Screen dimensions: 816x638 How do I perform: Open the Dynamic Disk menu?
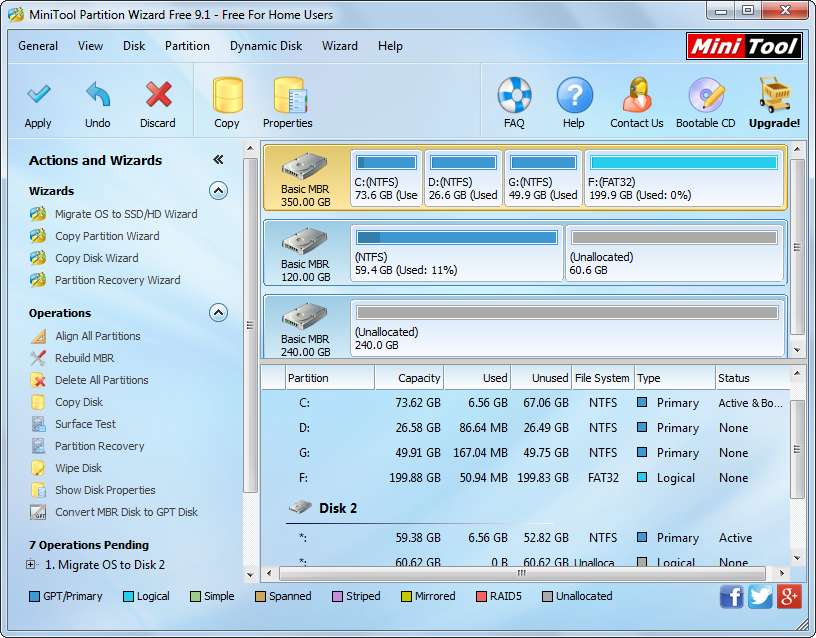266,46
